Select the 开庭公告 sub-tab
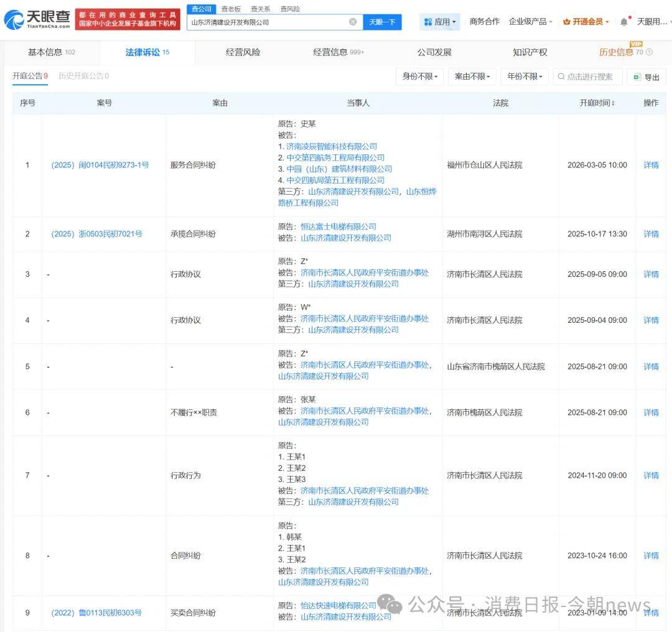The image size is (672, 632). point(30,76)
